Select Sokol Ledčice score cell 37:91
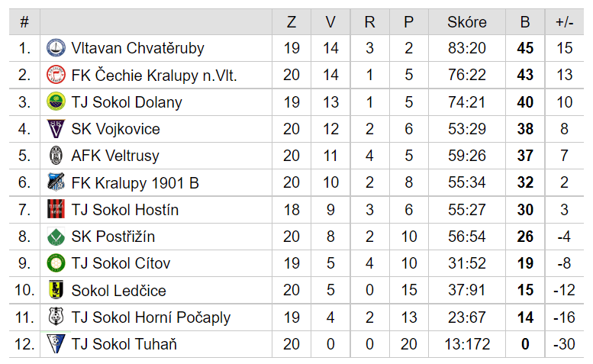Image resolution: width=593 pixels, height=364 pixels. point(466,290)
